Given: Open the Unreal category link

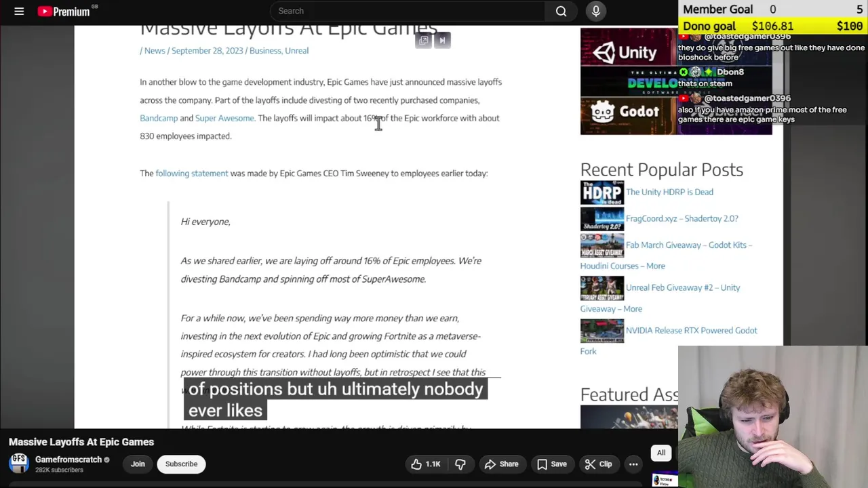Looking at the screenshot, I should [297, 51].
